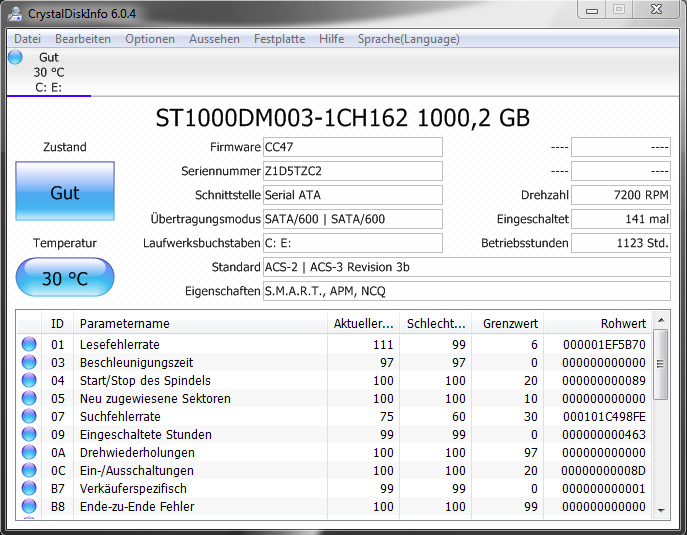Open the Bearbeiten menu

pos(83,39)
